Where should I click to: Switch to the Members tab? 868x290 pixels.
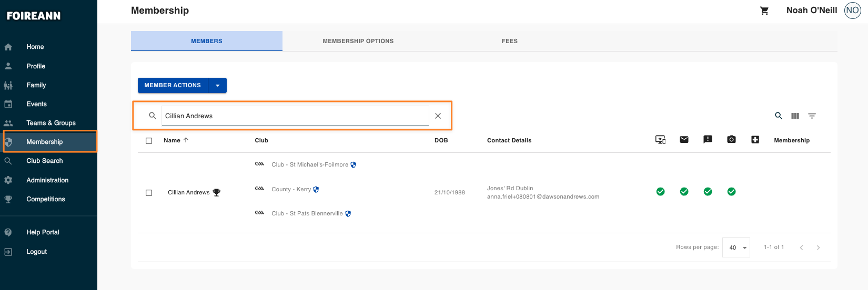pyautogui.click(x=207, y=41)
